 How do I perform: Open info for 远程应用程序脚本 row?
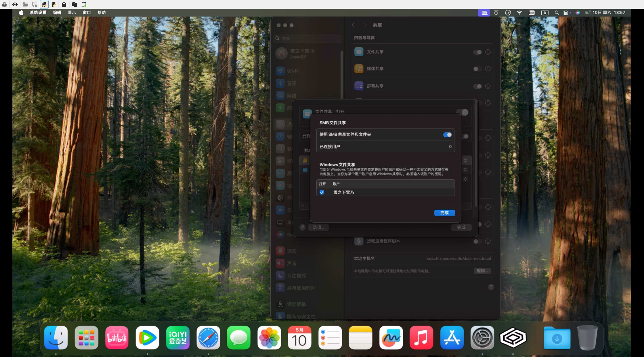pos(488,241)
